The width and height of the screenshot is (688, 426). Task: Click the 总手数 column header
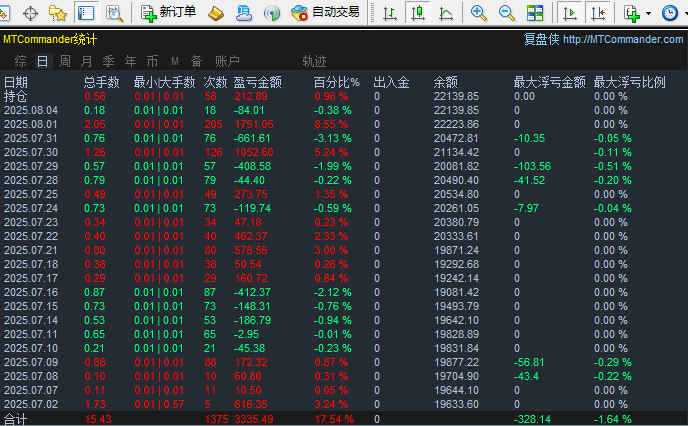tap(101, 82)
